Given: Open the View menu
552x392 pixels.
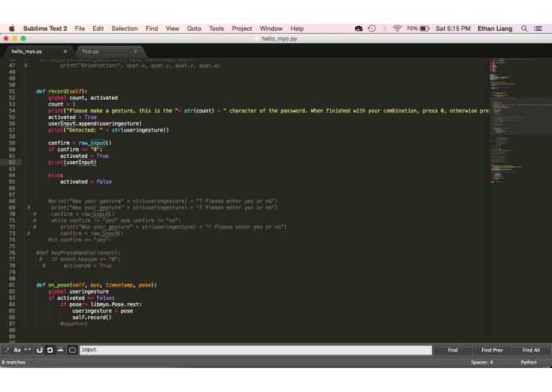Looking at the screenshot, I should click(172, 29).
